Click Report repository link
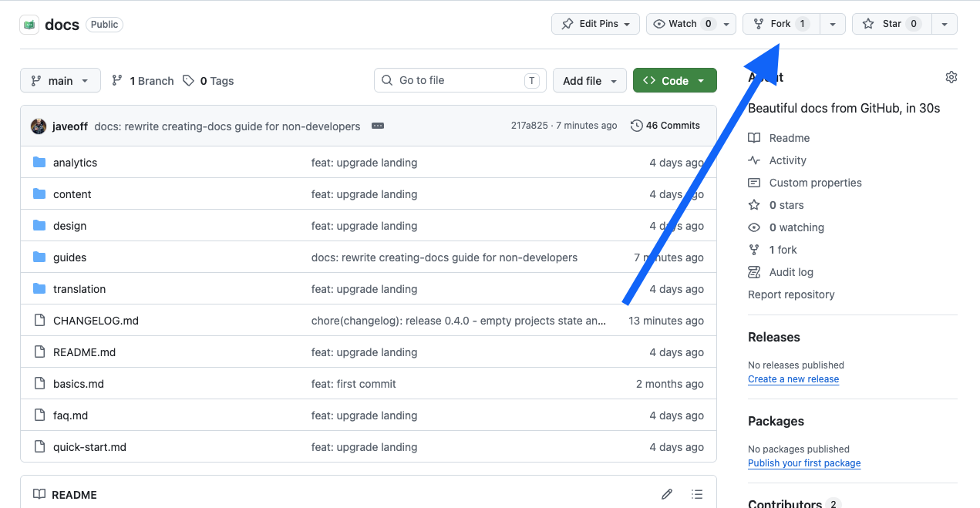 (791, 294)
